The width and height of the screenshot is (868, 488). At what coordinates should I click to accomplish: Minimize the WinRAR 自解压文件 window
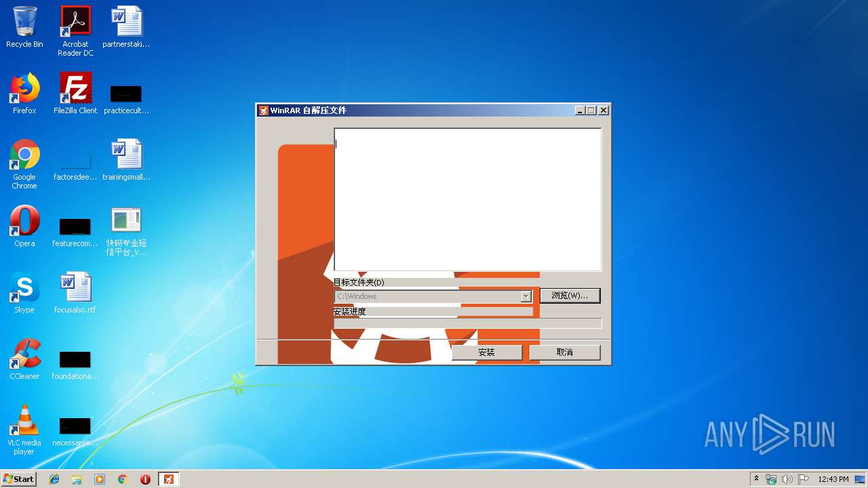click(x=580, y=110)
